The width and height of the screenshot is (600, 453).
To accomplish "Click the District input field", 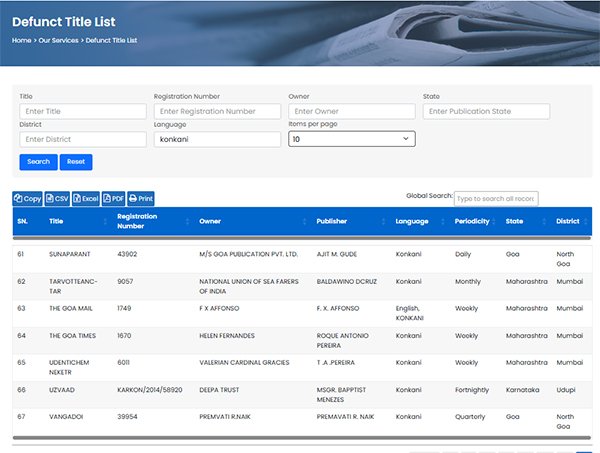I will (83, 140).
